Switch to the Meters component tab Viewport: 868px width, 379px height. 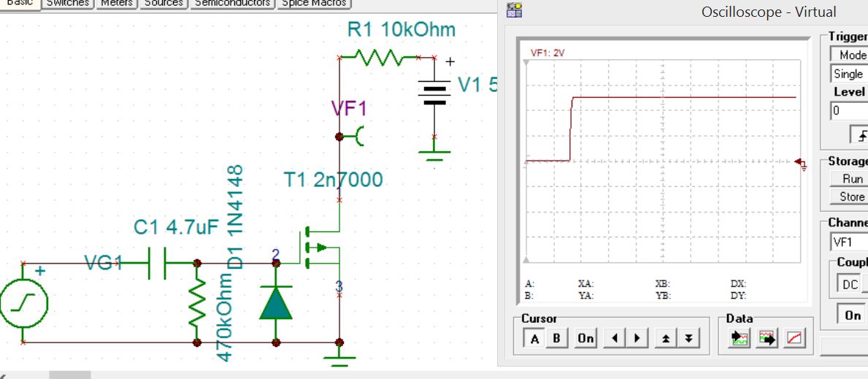click(117, 4)
